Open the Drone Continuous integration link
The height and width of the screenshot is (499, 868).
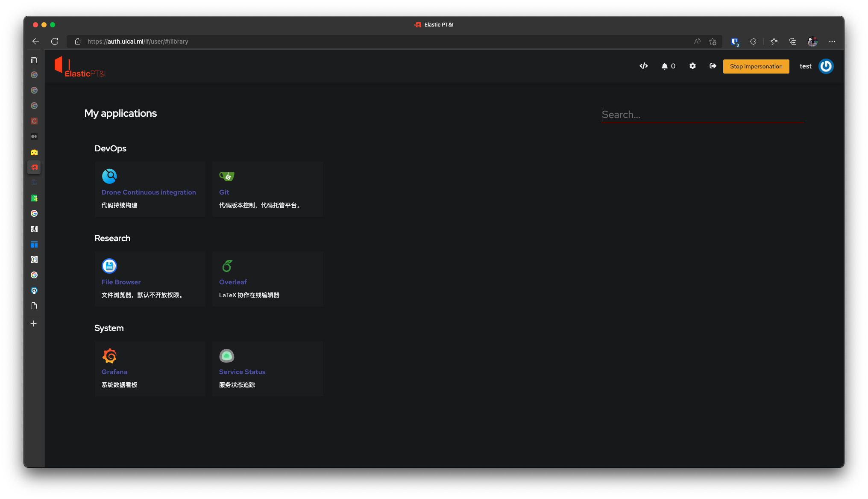pyautogui.click(x=149, y=192)
